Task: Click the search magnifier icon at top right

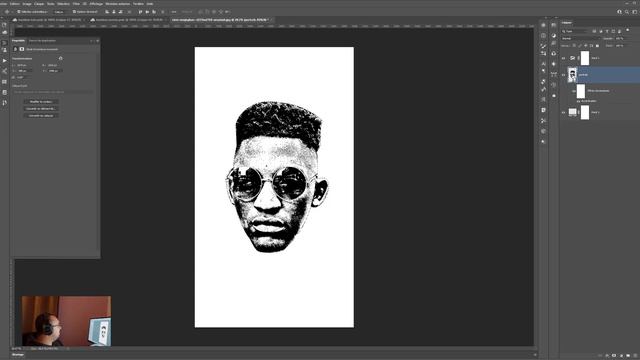Action: [627, 12]
